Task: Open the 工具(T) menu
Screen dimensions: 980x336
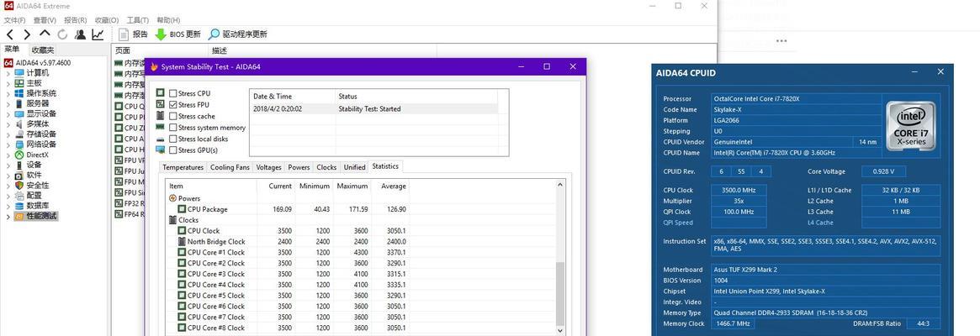Action: (137, 20)
